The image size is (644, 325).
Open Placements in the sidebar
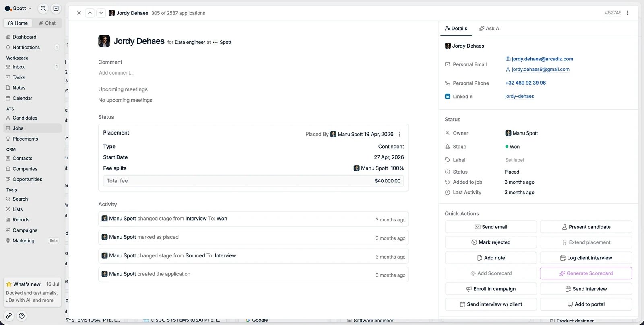click(33, 139)
